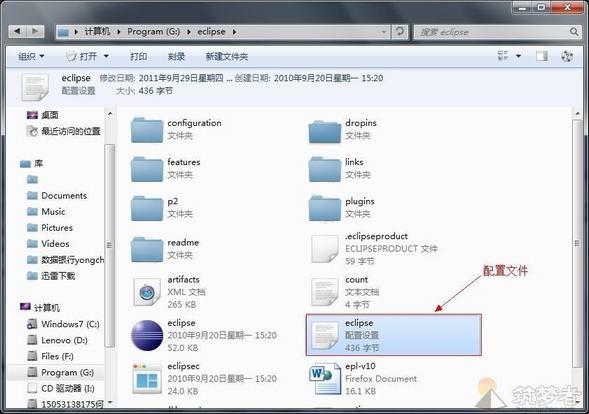This screenshot has width=589, height=414.
Task: Open the view options dropdown arrow
Action: pos(518,56)
